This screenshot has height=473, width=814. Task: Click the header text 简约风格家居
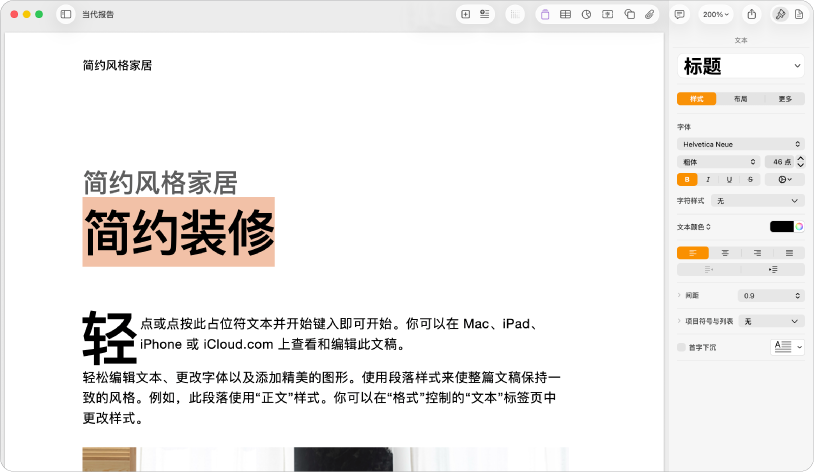click(117, 65)
